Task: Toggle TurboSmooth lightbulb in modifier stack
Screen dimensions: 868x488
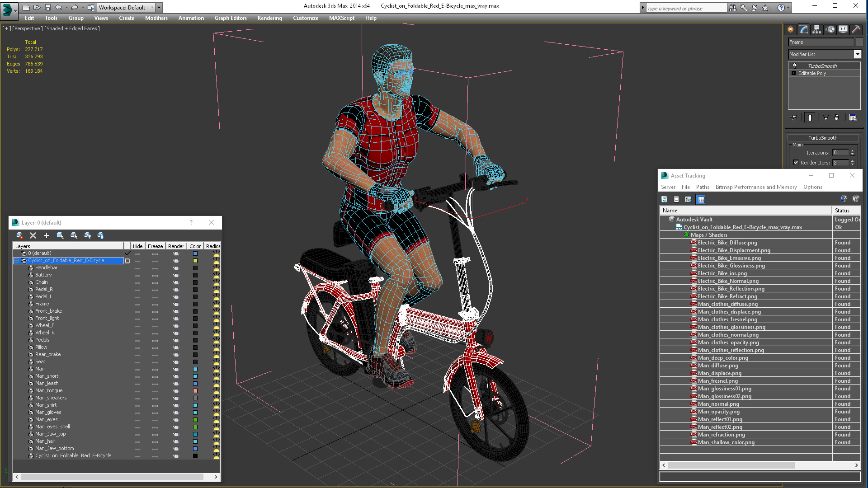Action: pyautogui.click(x=794, y=66)
